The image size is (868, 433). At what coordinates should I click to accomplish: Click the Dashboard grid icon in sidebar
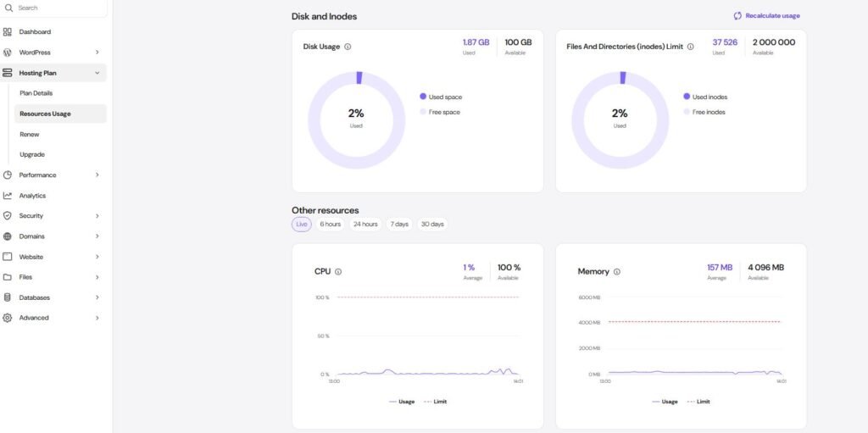[x=8, y=32]
